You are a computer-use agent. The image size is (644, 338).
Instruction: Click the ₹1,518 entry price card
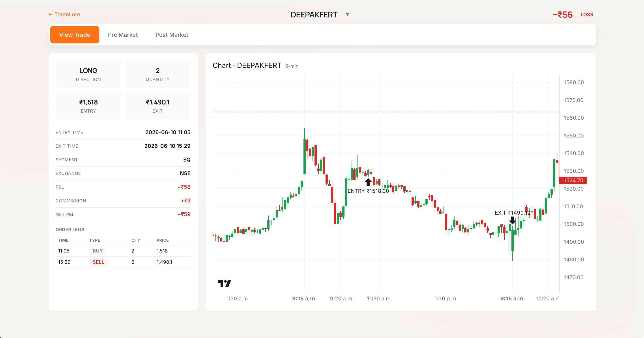[x=88, y=105]
